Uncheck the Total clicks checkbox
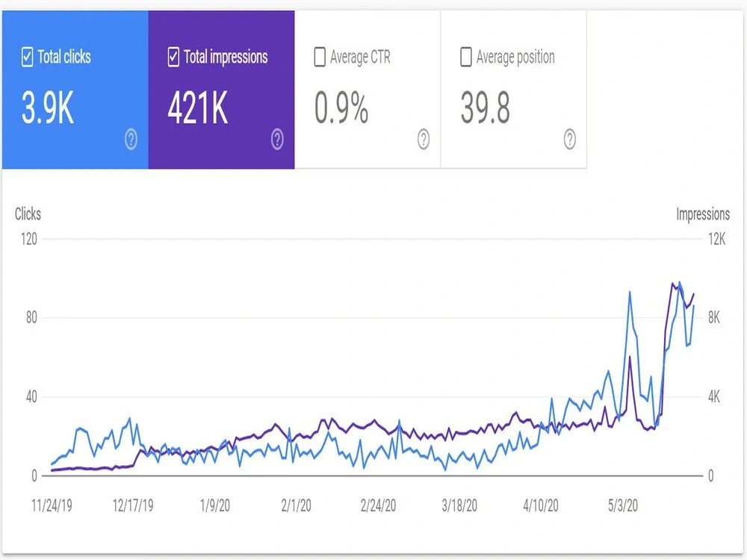The image size is (747, 560). pyautogui.click(x=27, y=57)
